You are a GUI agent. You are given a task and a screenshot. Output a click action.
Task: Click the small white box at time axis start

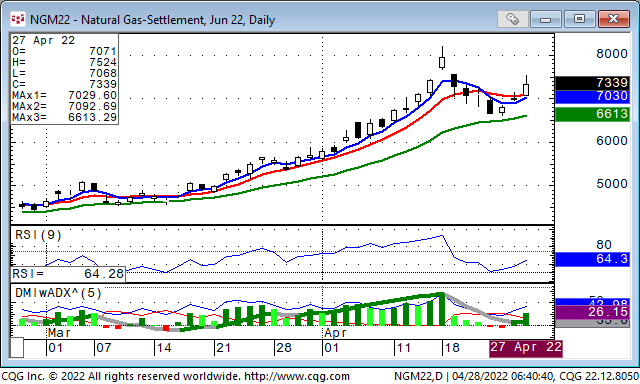[x=17, y=348]
